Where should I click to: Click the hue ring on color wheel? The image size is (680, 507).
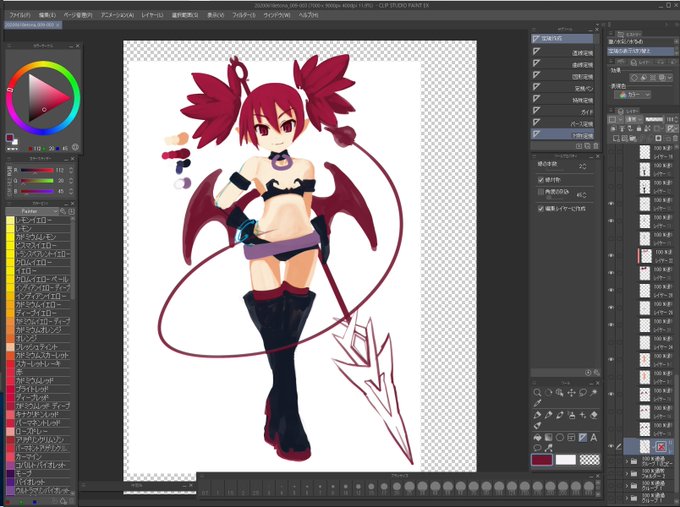point(43,64)
